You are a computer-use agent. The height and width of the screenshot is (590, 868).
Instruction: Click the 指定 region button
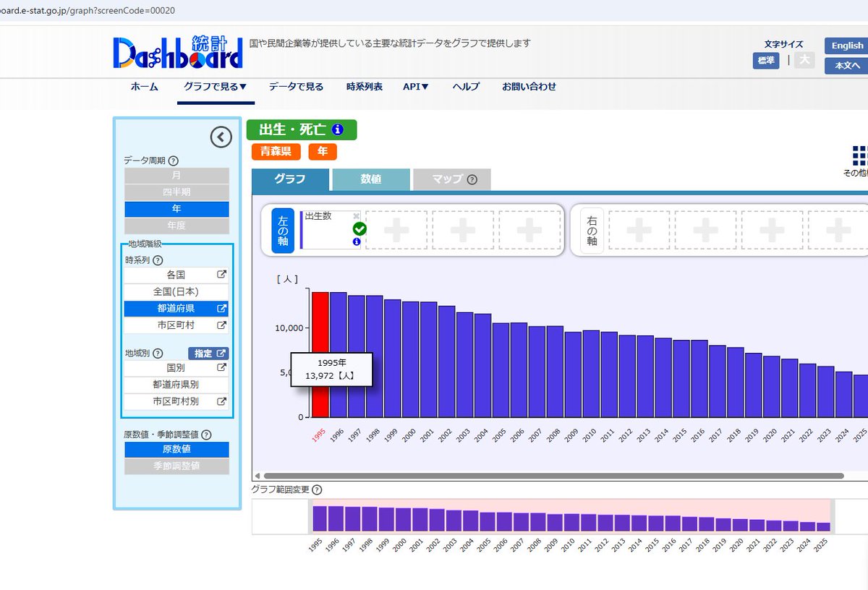[x=208, y=354]
